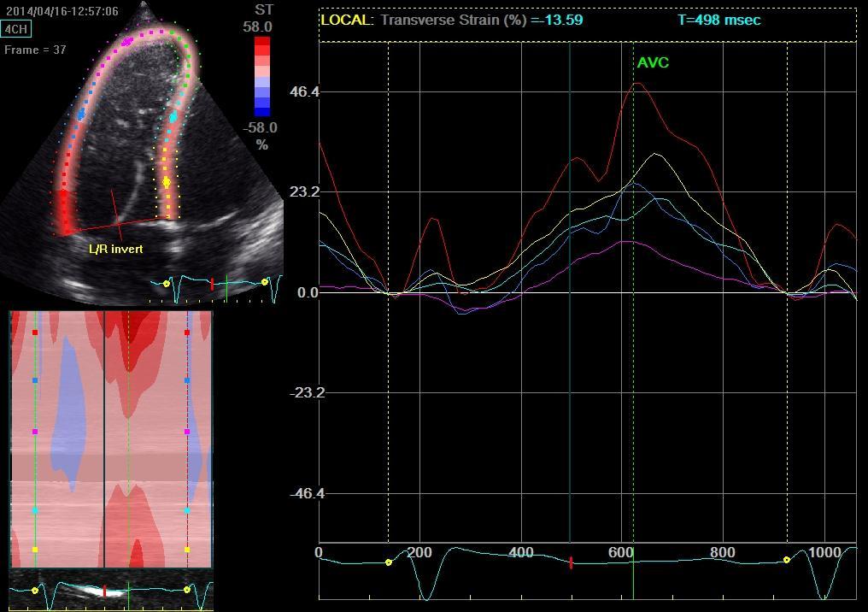This screenshot has width=868, height=612.
Task: Select the blue mid-septal segment marker on echo
Action: pos(81,114)
